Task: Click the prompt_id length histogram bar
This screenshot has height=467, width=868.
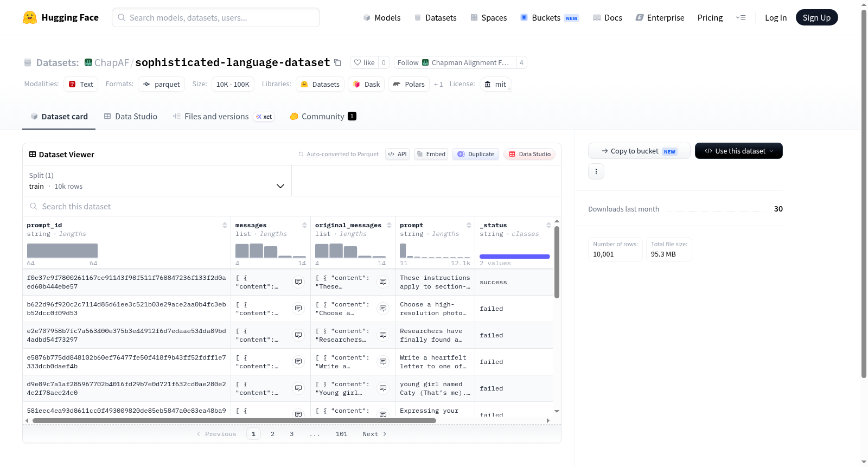Action: click(62, 251)
